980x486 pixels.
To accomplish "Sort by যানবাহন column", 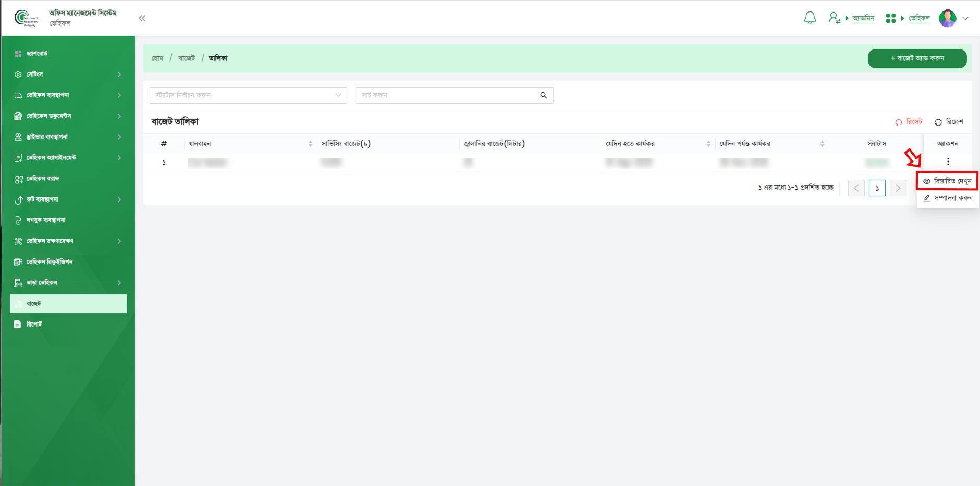I will coord(310,144).
